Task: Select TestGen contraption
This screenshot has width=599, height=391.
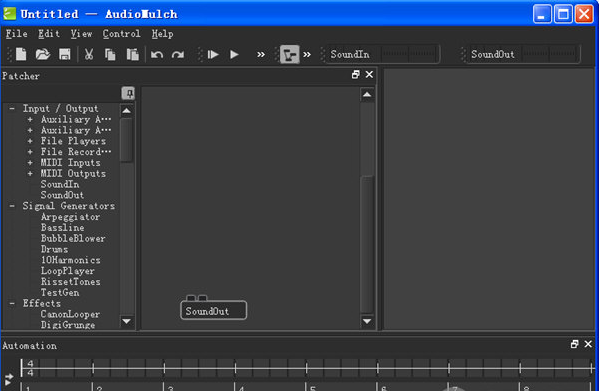Action: point(60,292)
